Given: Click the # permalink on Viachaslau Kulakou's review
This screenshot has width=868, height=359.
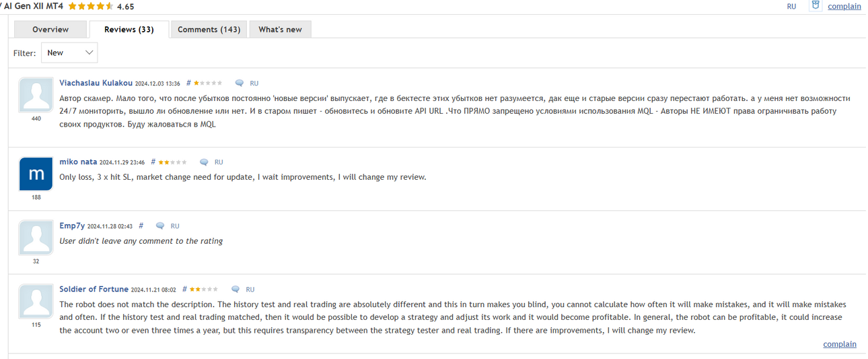Looking at the screenshot, I should 188,84.
